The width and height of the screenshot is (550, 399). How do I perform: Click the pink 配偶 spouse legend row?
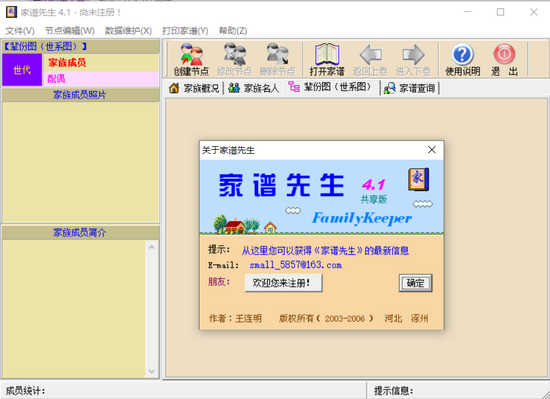tap(101, 79)
